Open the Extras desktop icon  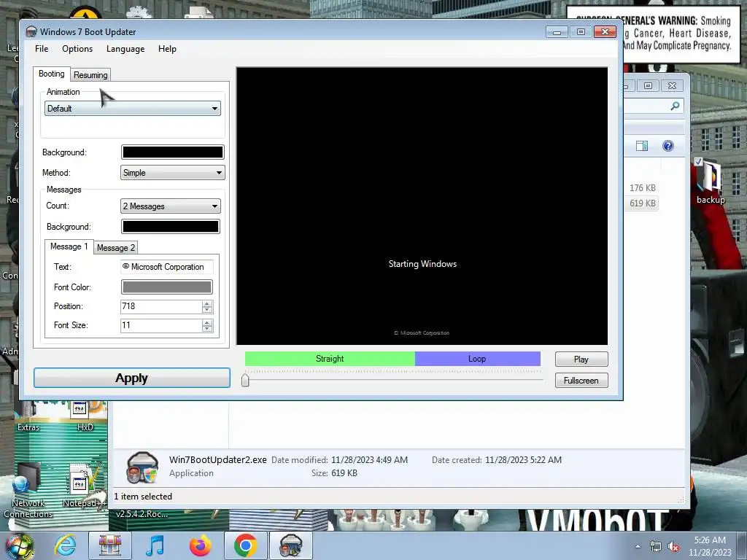click(x=28, y=416)
